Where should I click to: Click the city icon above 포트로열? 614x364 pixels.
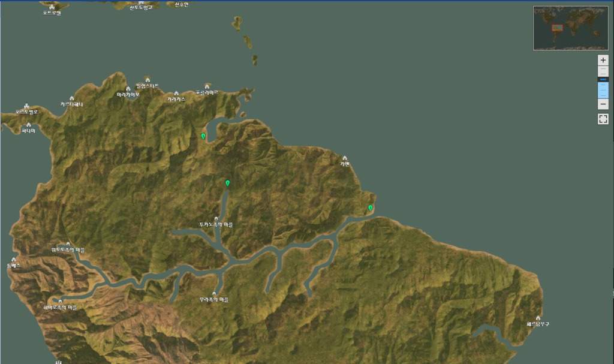[x=52, y=7]
